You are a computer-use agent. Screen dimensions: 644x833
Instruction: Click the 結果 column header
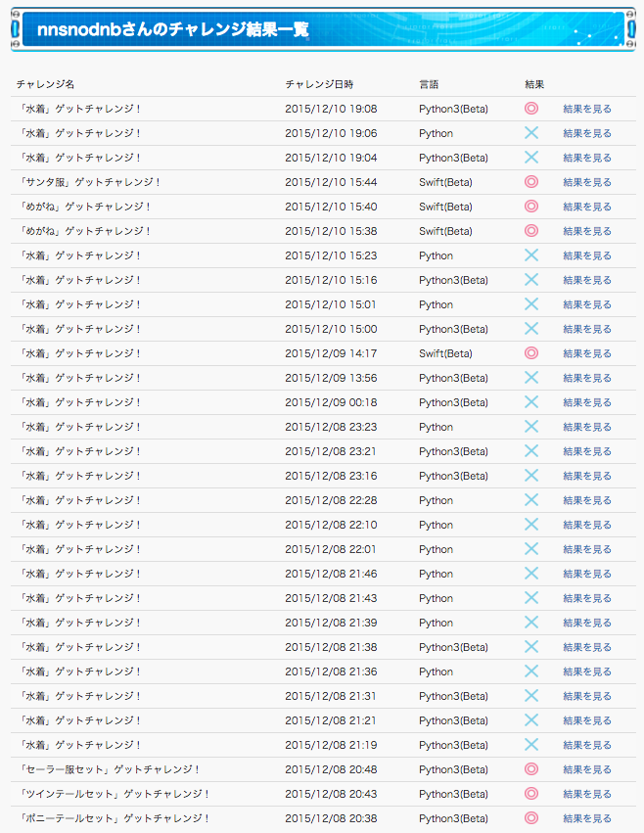coord(534,84)
